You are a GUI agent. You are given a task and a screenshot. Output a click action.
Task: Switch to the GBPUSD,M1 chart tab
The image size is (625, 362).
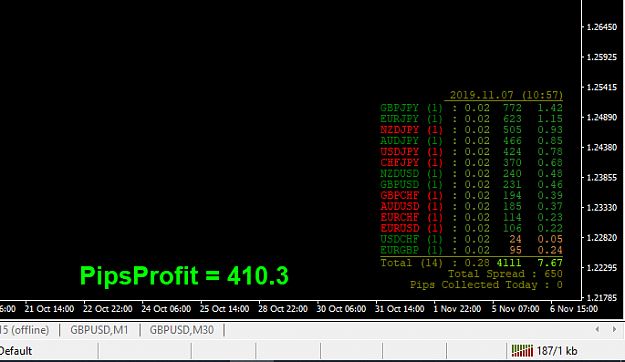pos(99,330)
